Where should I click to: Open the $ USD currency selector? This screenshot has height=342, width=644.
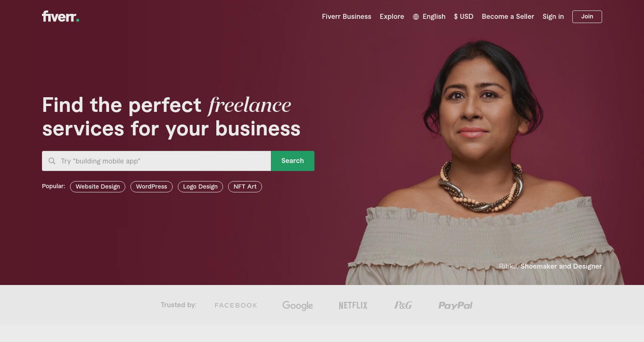tap(464, 17)
